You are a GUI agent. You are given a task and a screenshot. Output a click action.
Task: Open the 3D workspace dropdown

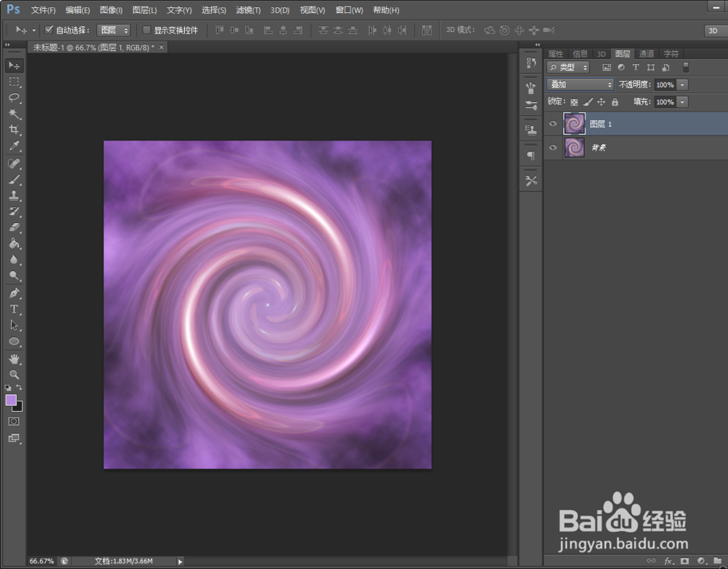coord(716,31)
